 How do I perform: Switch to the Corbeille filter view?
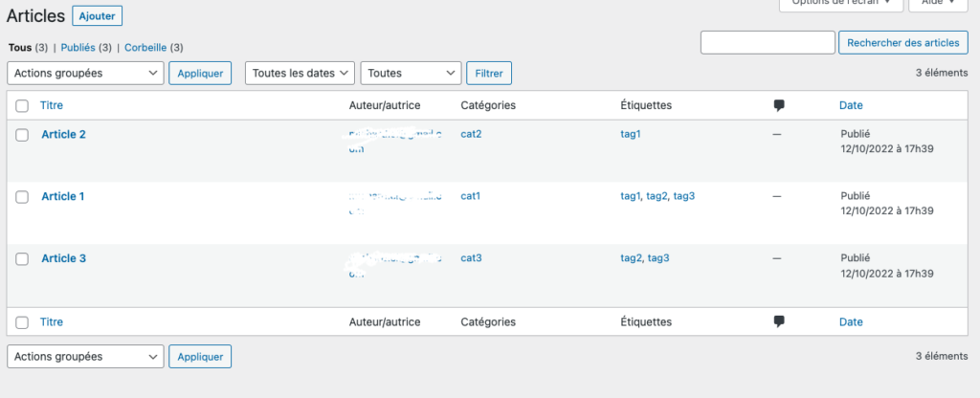tap(145, 48)
